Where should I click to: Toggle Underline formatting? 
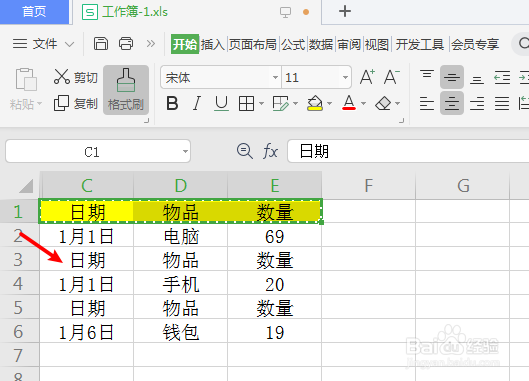221,103
